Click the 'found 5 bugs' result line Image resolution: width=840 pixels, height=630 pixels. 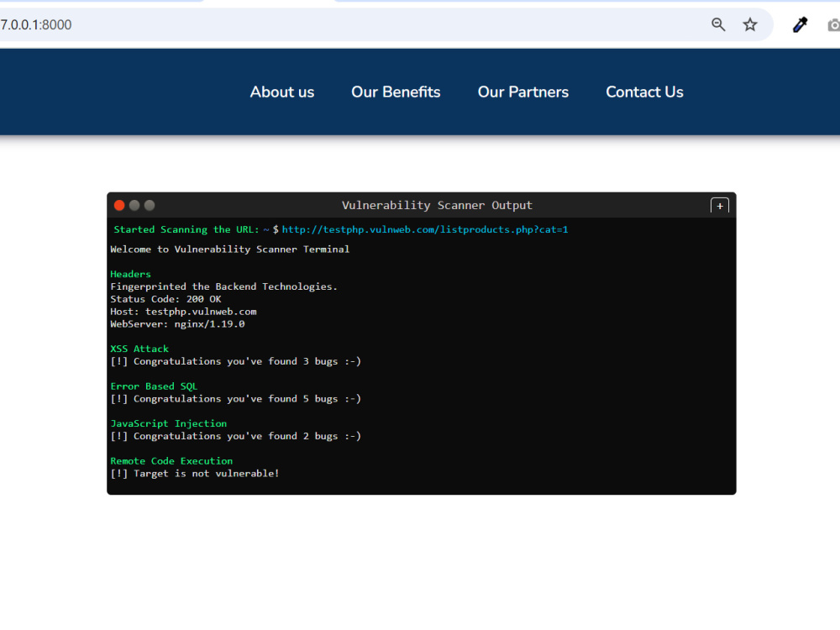click(236, 399)
